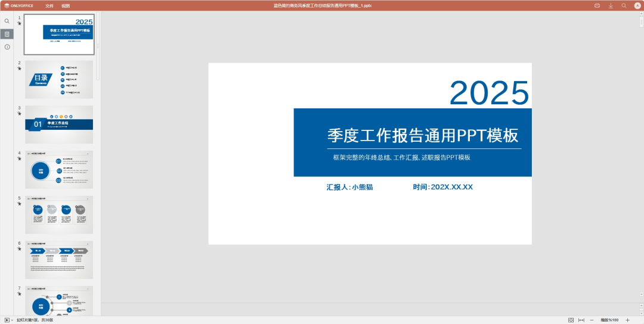Click the slide editor scroll-down arrow

point(641,294)
